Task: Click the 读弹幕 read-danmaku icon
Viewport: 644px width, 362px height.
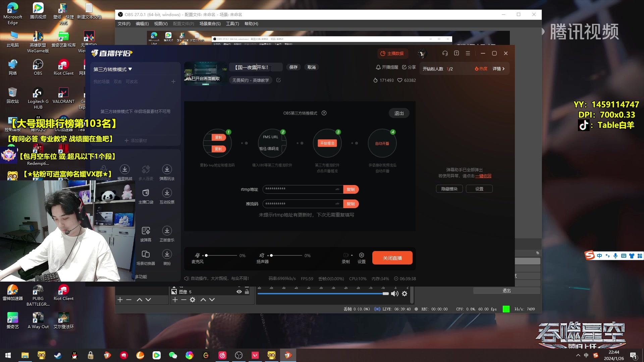Action: click(146, 231)
